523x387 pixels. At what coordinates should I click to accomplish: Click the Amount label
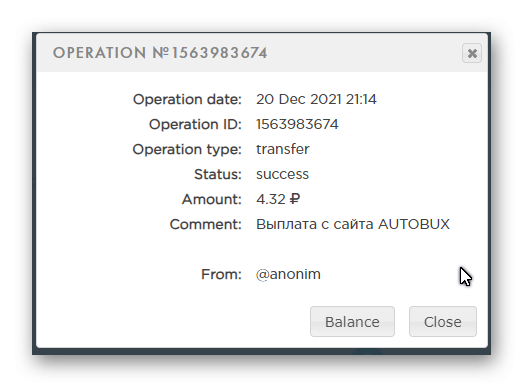tap(211, 200)
